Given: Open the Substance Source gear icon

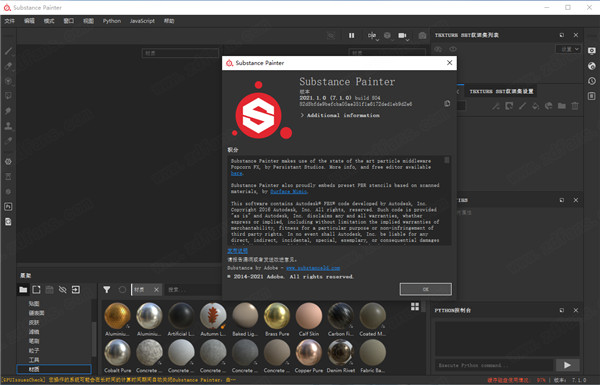Looking at the screenshot, I should click(x=8, y=162).
